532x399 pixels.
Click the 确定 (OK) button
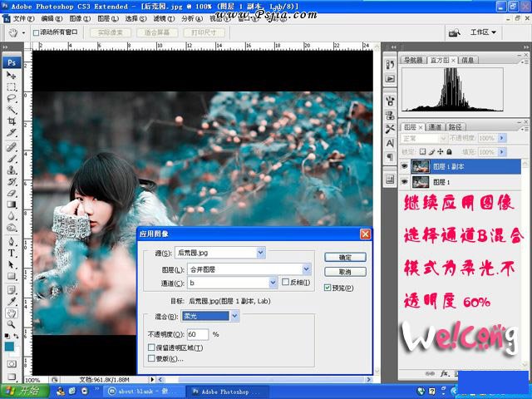(339, 257)
